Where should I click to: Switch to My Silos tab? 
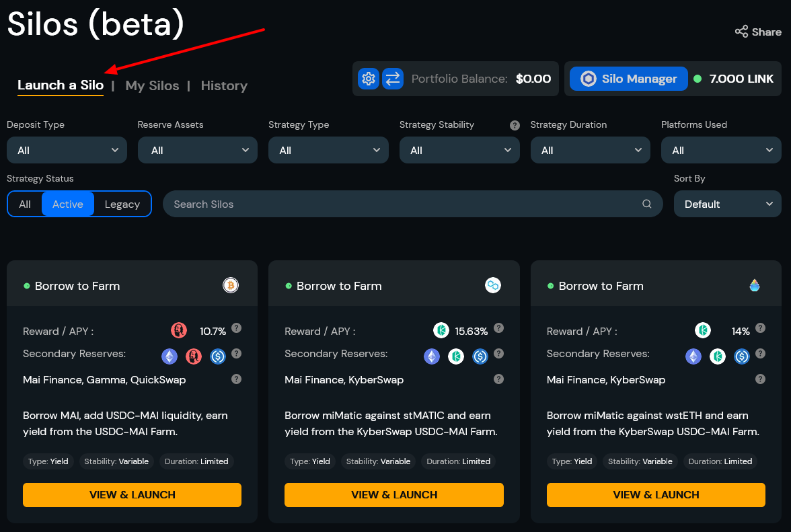(x=152, y=85)
